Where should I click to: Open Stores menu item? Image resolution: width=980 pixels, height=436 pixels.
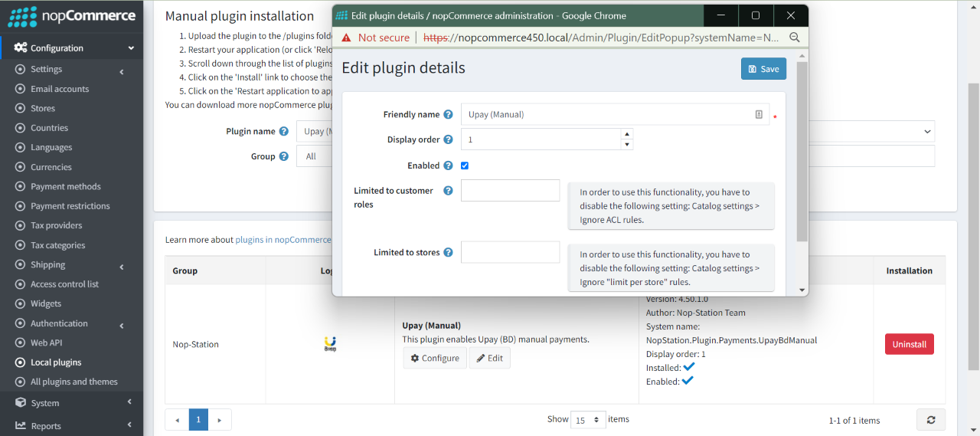(43, 108)
